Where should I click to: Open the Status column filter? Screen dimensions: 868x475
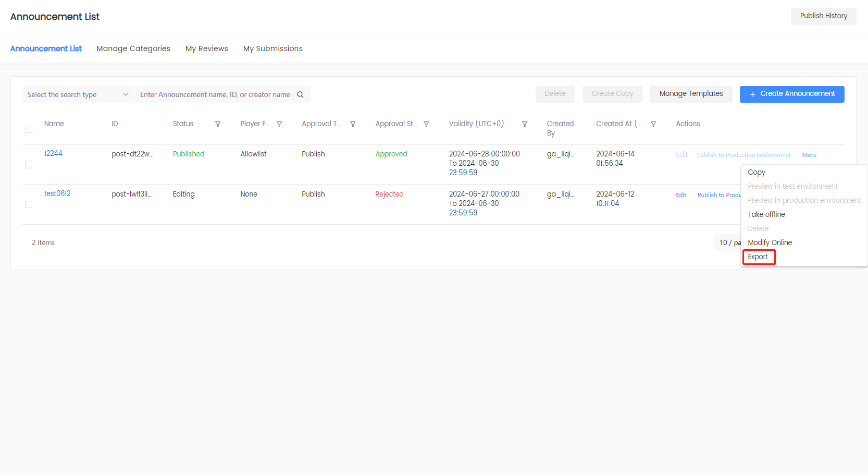coord(218,124)
